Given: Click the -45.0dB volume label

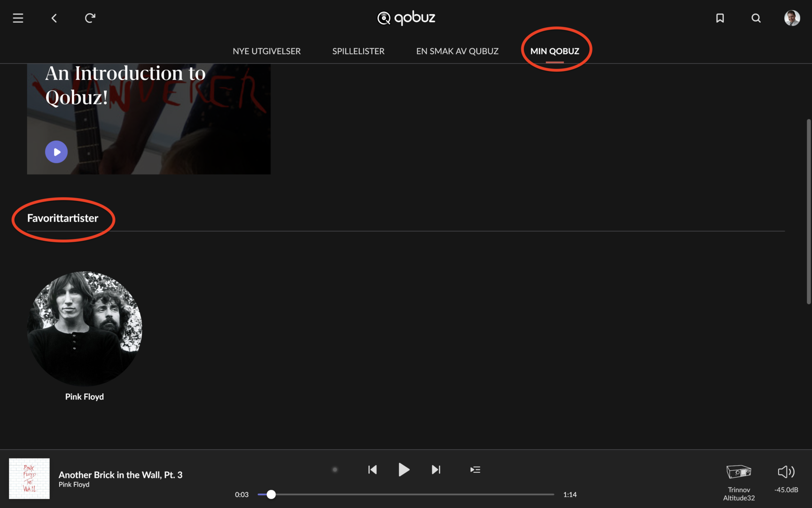Looking at the screenshot, I should 786,490.
